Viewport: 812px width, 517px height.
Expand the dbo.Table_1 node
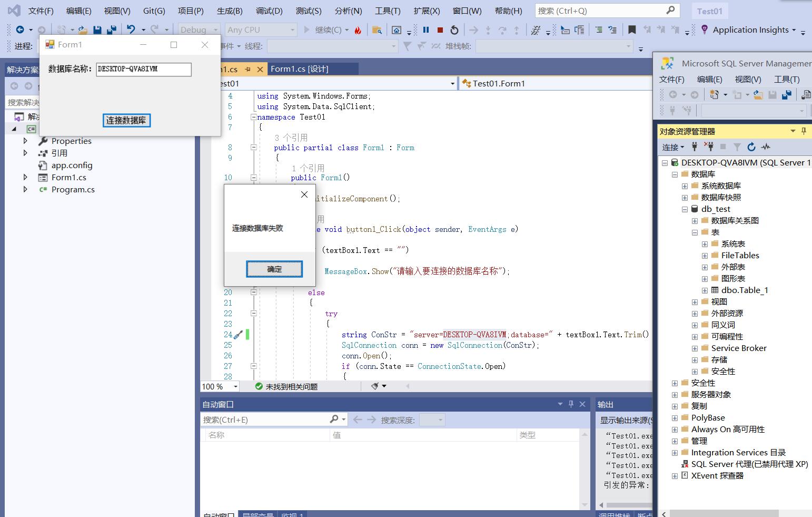coord(705,290)
